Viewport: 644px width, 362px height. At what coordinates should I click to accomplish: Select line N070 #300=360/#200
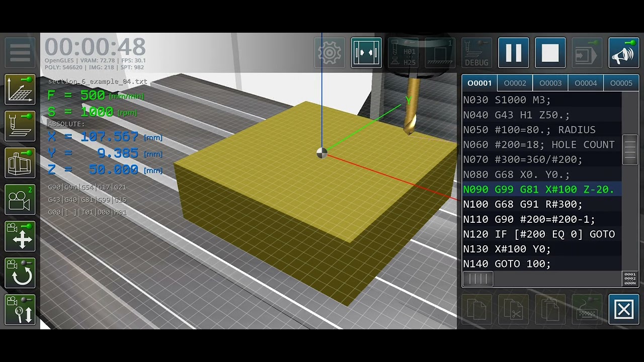coord(542,159)
